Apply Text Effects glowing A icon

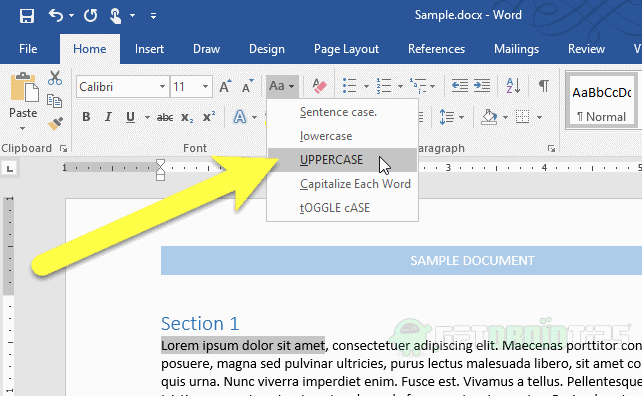(x=240, y=117)
